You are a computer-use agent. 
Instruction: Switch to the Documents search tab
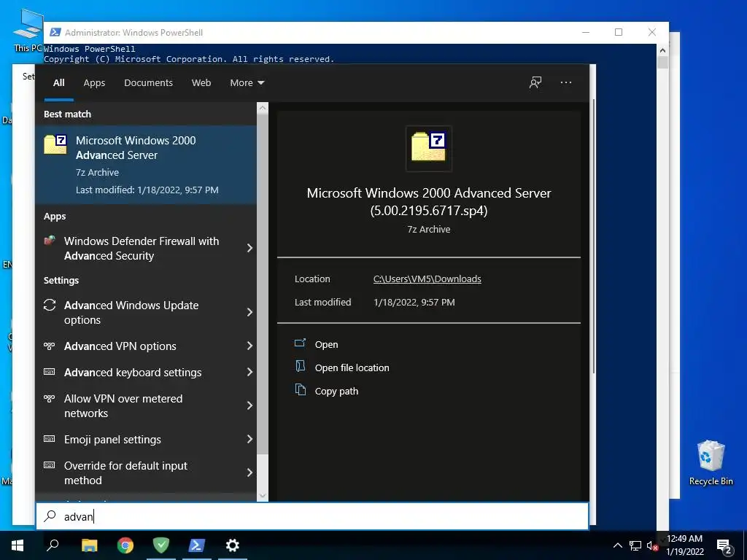point(148,83)
